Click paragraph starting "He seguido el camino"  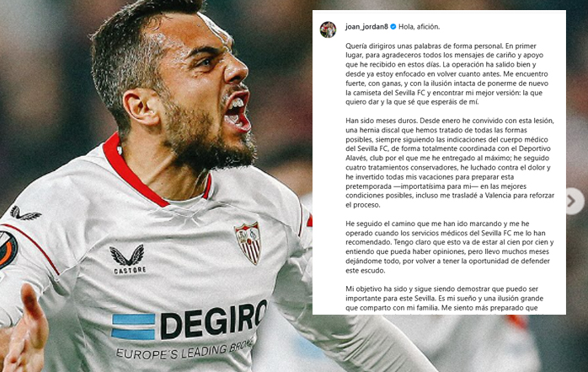pos(450,247)
